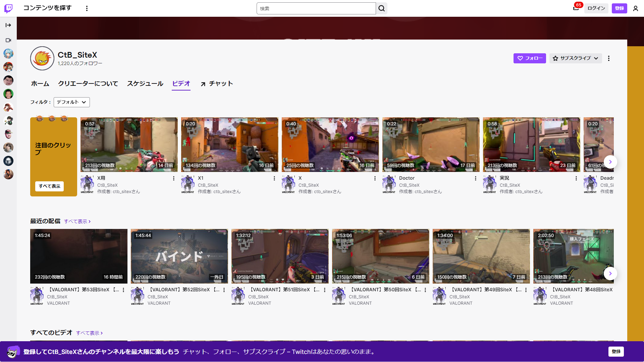Click すべて表示 next to 最近の配信
The image size is (644, 362).
click(77, 222)
